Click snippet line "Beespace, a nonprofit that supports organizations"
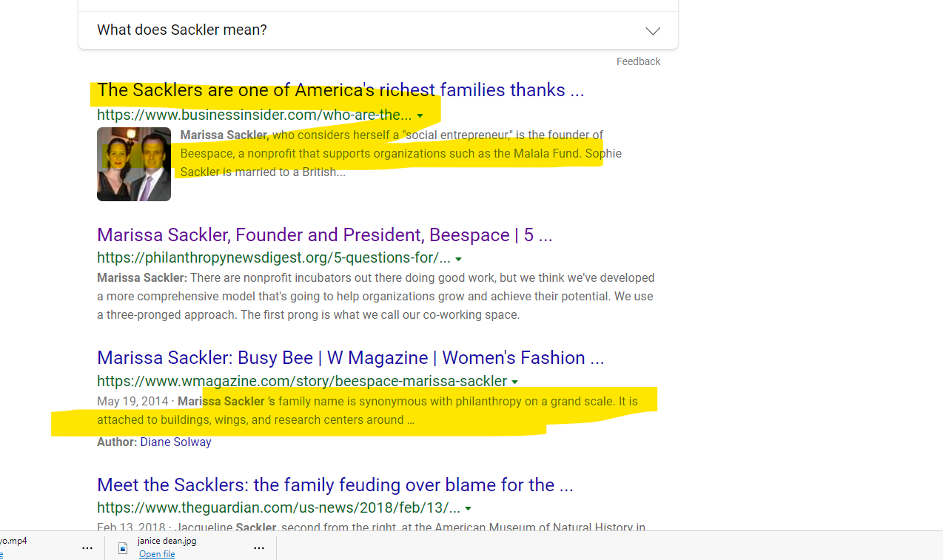 (x=401, y=154)
